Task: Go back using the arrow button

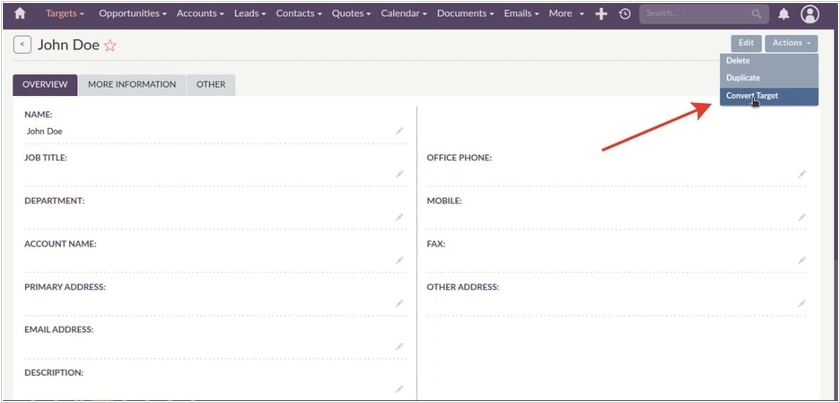Action: pos(21,44)
